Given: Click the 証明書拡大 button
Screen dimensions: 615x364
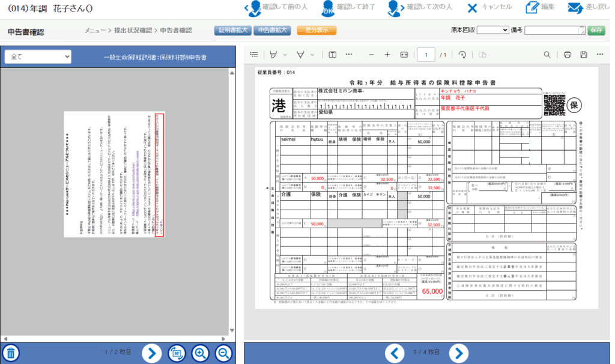Looking at the screenshot, I should [x=232, y=30].
